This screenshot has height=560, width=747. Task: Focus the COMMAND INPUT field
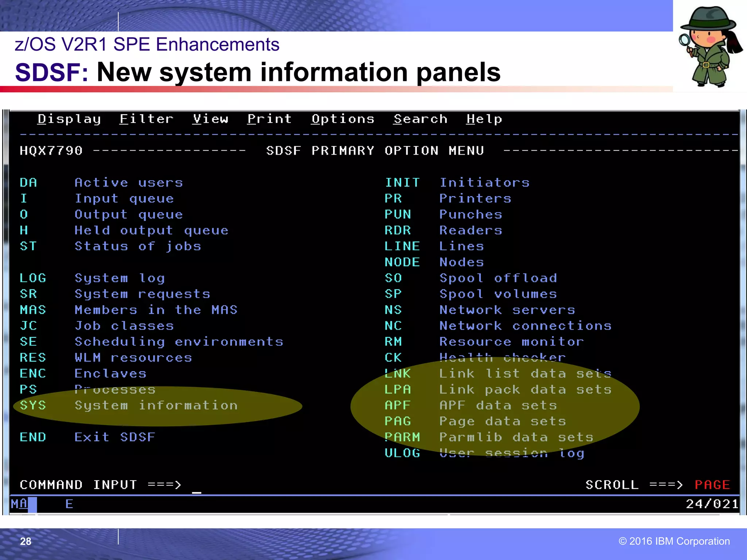pyautogui.click(x=383, y=485)
